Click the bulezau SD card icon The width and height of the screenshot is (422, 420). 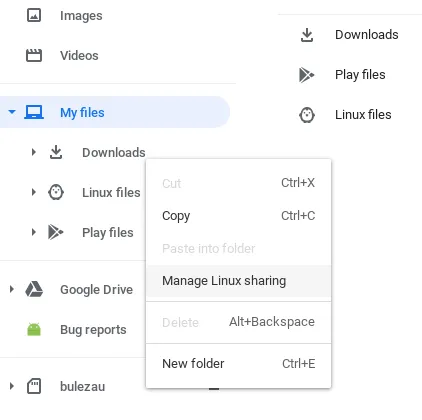[x=34, y=386]
